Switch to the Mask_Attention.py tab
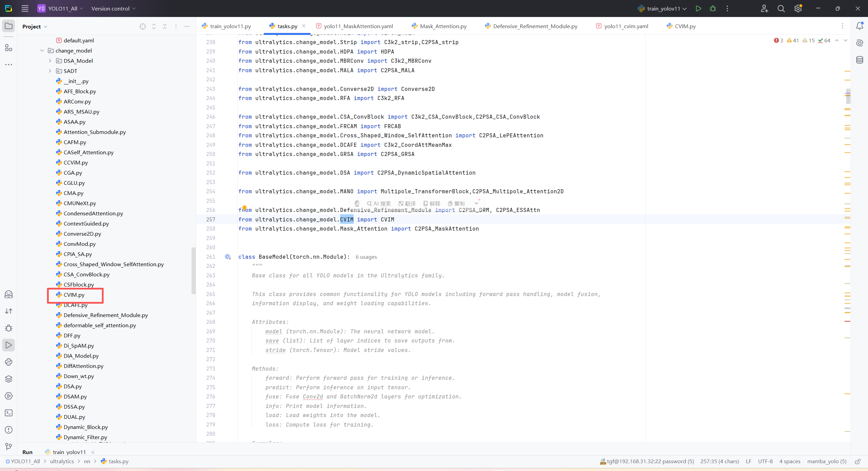The width and height of the screenshot is (868, 471). click(x=443, y=26)
